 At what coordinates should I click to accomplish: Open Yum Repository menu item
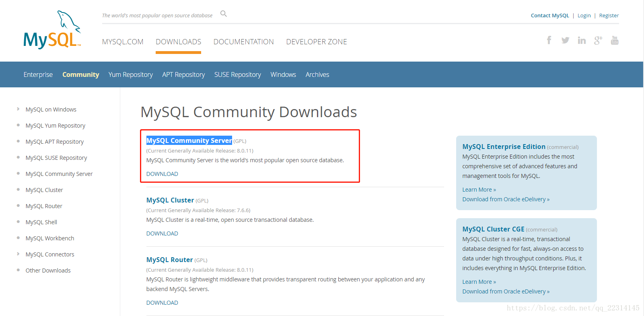tap(131, 74)
